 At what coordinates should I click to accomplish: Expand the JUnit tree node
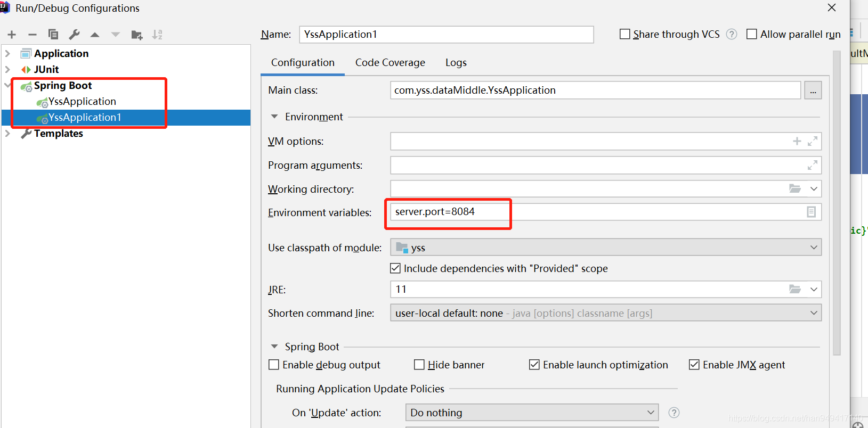tap(7, 69)
